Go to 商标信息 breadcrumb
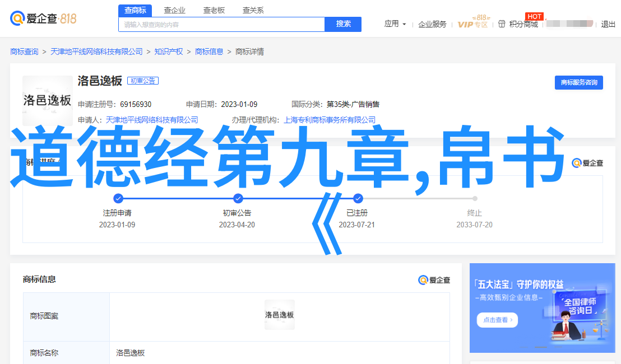 pyautogui.click(x=209, y=52)
